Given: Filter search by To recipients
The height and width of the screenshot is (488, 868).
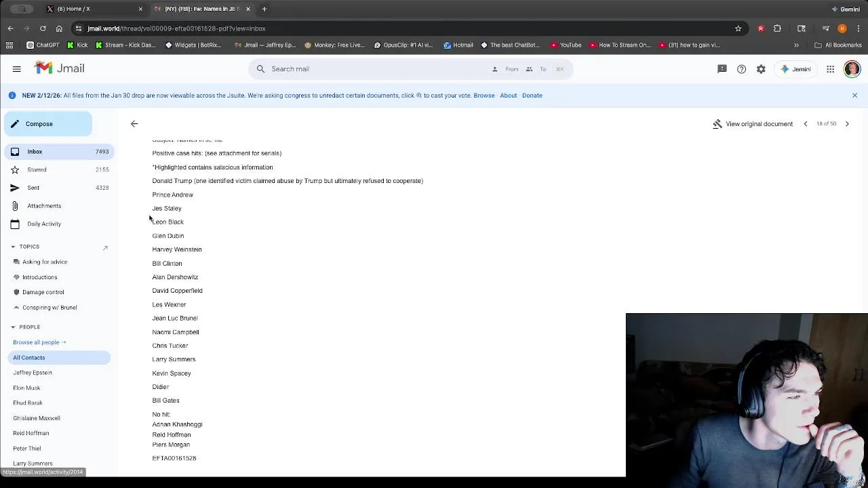Looking at the screenshot, I should click(x=536, y=68).
